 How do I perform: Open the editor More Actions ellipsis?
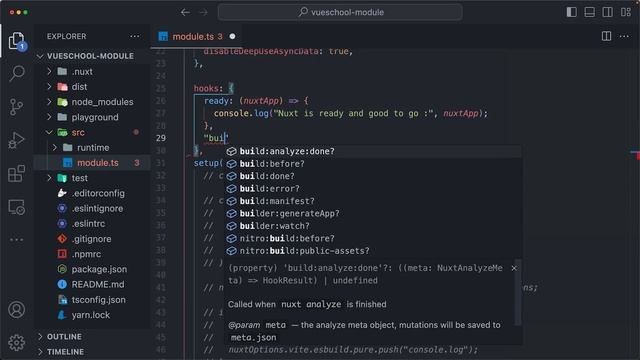(x=624, y=36)
